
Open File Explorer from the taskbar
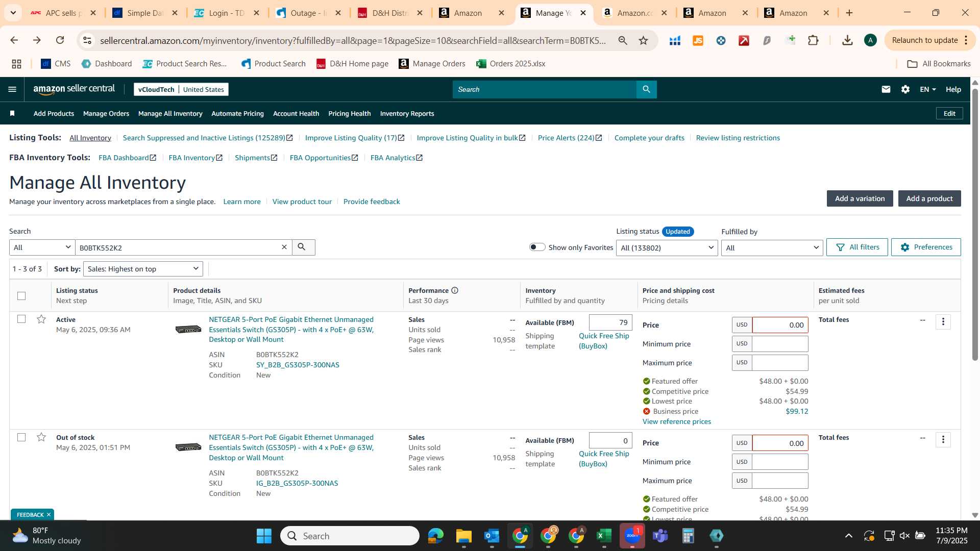point(463,536)
